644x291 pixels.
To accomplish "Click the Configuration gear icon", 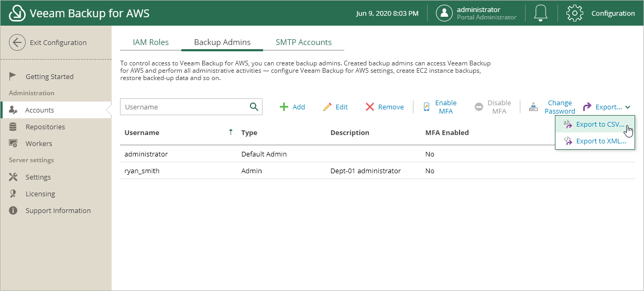I will click(x=575, y=13).
